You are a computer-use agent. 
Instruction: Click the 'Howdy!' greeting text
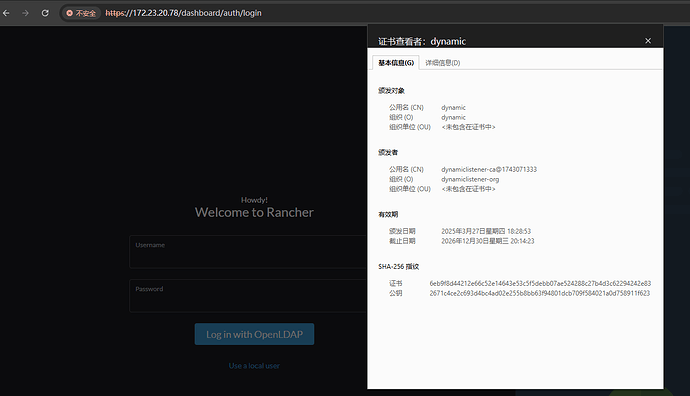click(254, 200)
